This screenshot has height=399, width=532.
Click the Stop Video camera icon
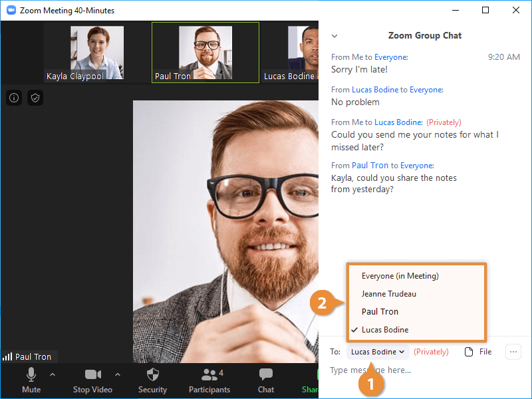pyautogui.click(x=92, y=375)
